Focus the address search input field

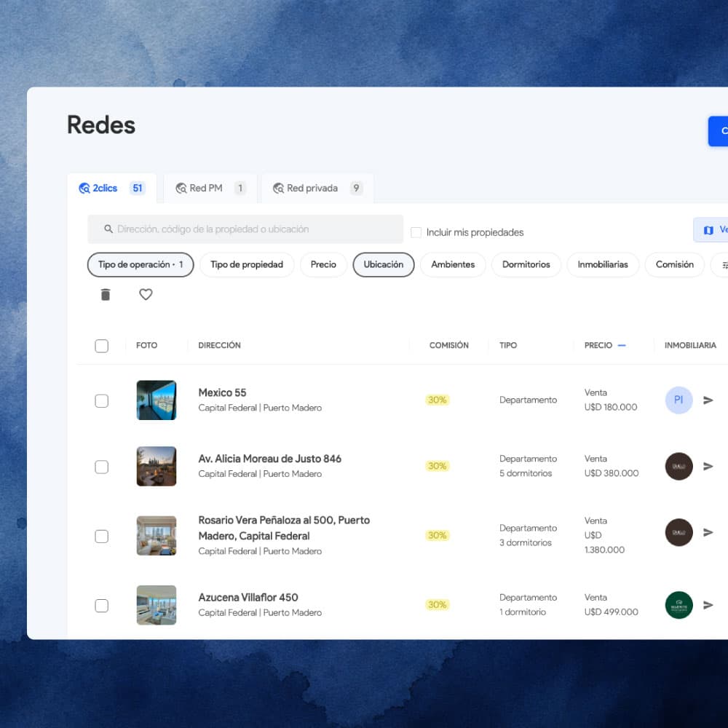pos(245,229)
